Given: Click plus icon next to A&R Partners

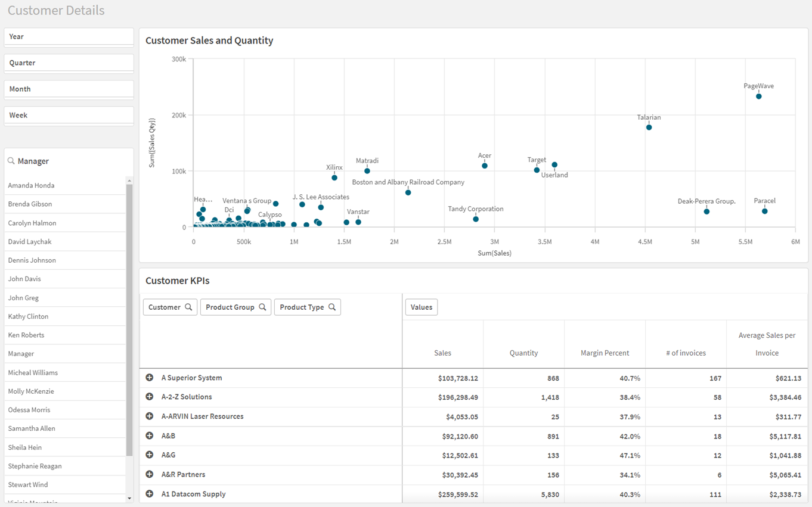Looking at the screenshot, I should [x=150, y=474].
